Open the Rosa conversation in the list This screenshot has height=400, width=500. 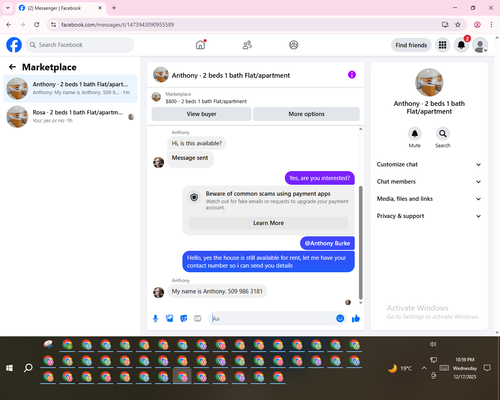coord(70,116)
